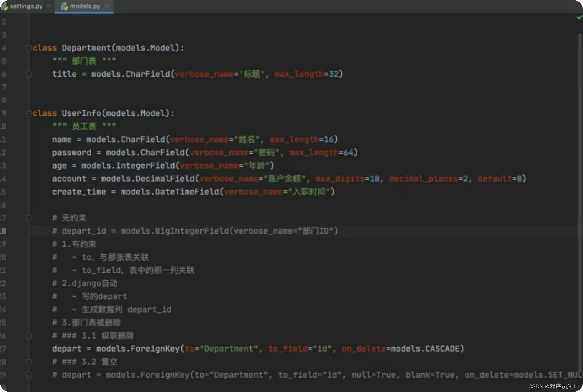Collapse the class UserInfo fold marker
Viewport: 583px width, 392px height.
pos(29,114)
